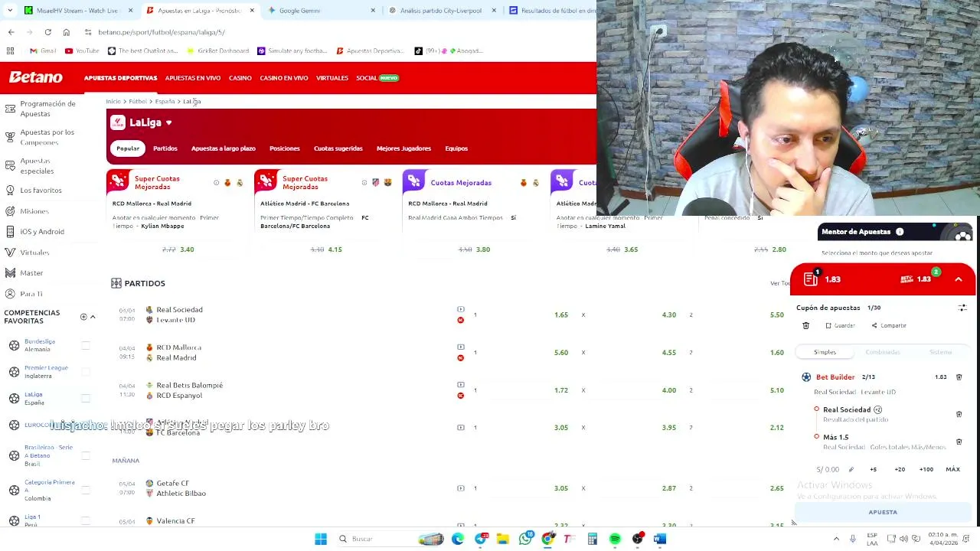
Task: Click Mentor de Apuestas info icon
Action: (900, 232)
